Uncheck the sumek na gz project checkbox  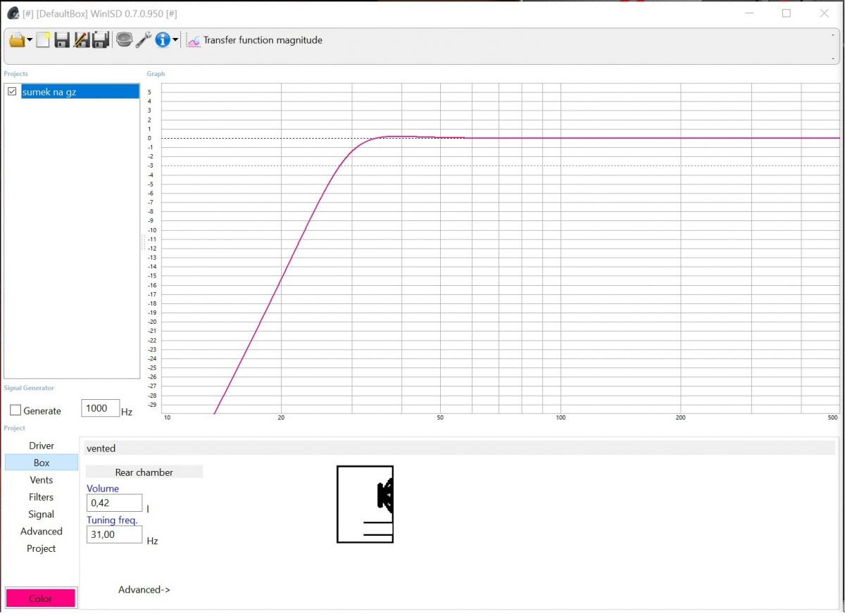(x=12, y=92)
